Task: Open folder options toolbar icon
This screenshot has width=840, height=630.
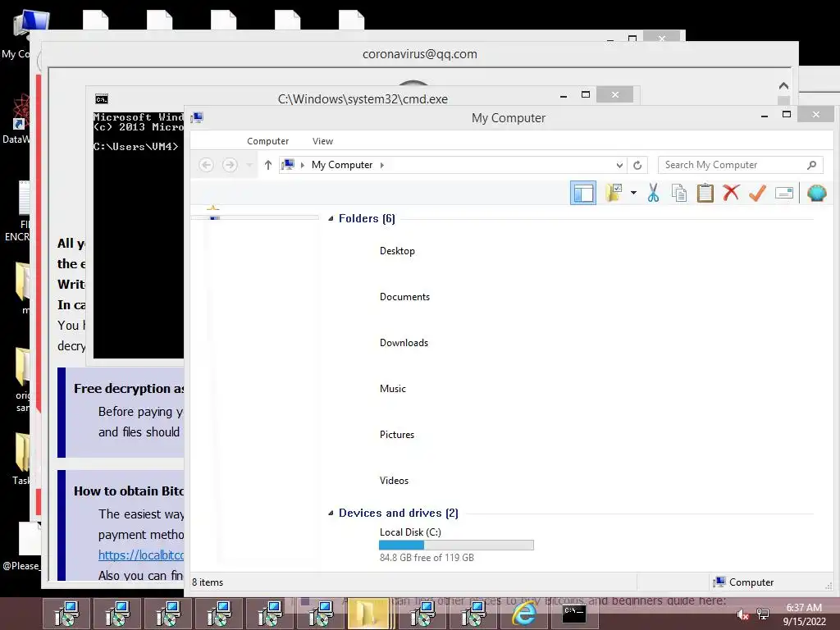Action: point(614,193)
